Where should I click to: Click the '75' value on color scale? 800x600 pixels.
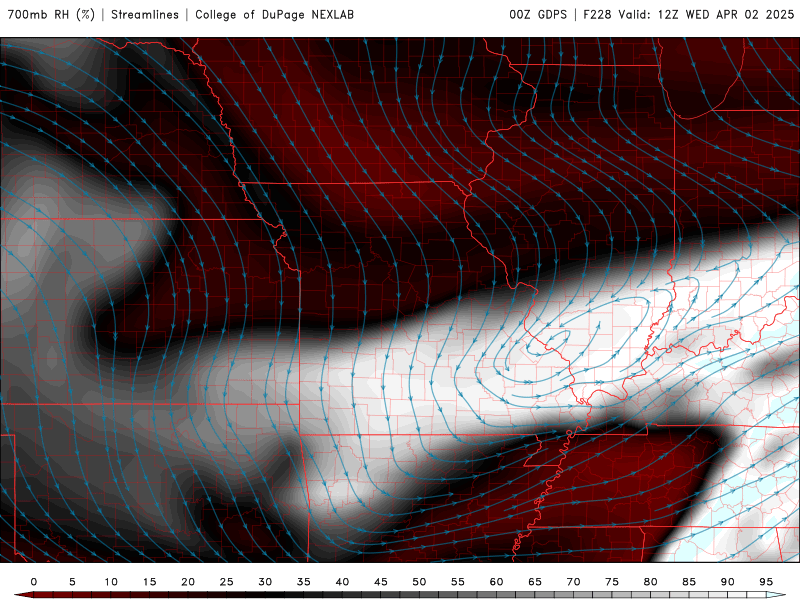(x=612, y=582)
